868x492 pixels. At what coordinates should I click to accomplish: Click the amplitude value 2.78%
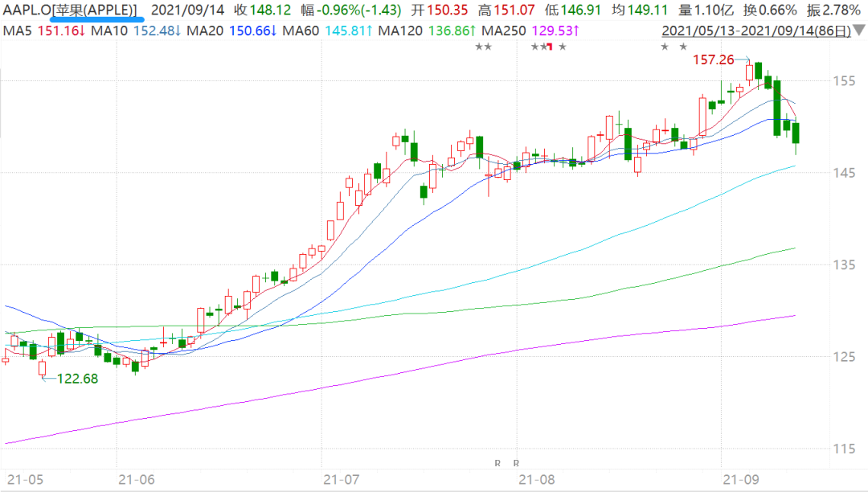[841, 10]
